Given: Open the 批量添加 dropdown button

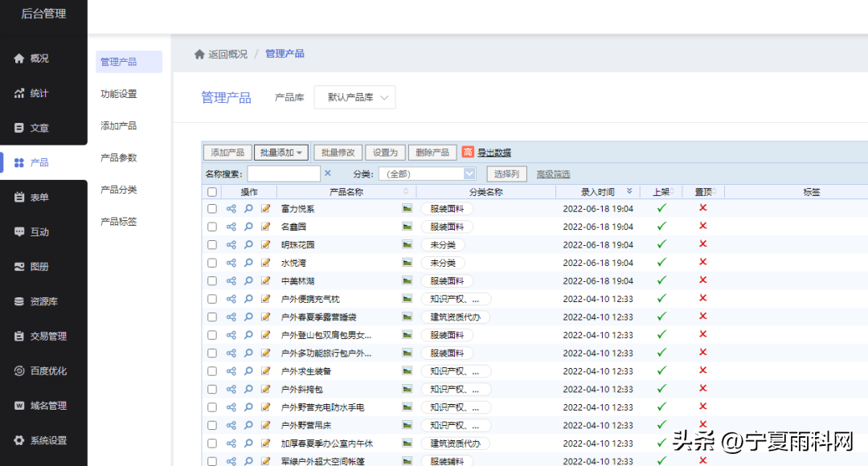Looking at the screenshot, I should (x=281, y=153).
